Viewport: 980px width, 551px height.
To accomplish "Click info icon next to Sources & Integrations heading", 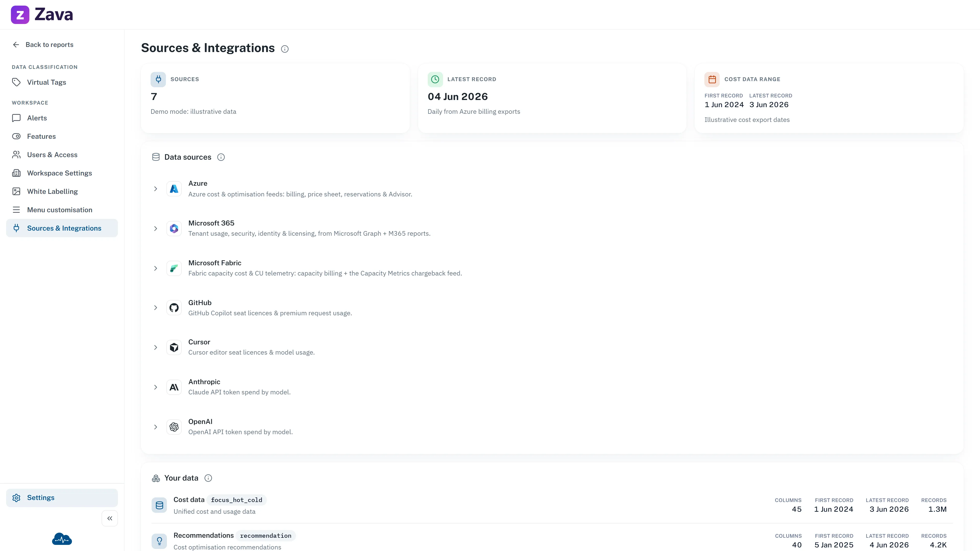I will click(x=285, y=49).
